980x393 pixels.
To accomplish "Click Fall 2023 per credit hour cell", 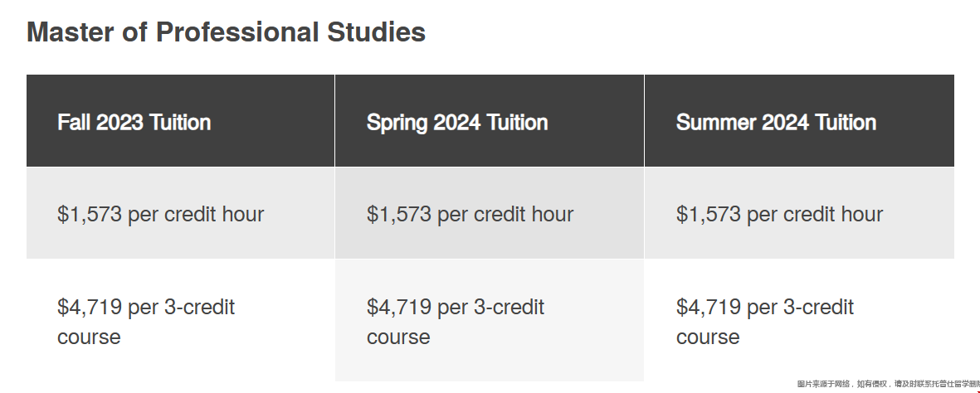I will tap(160, 214).
